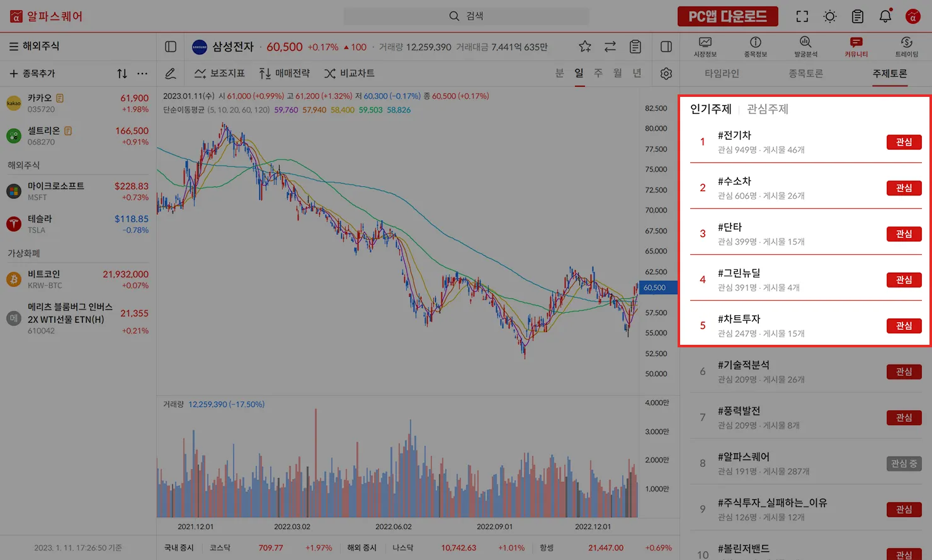Screen dimensions: 932x560
Task: Open the memo icon next to swap arrows
Action: tap(635, 47)
